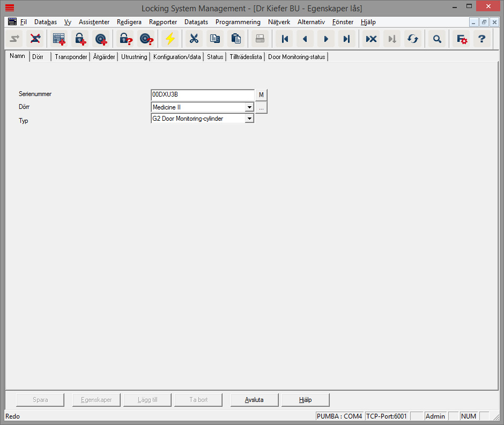Open search with magnifying glass icon

coord(438,39)
